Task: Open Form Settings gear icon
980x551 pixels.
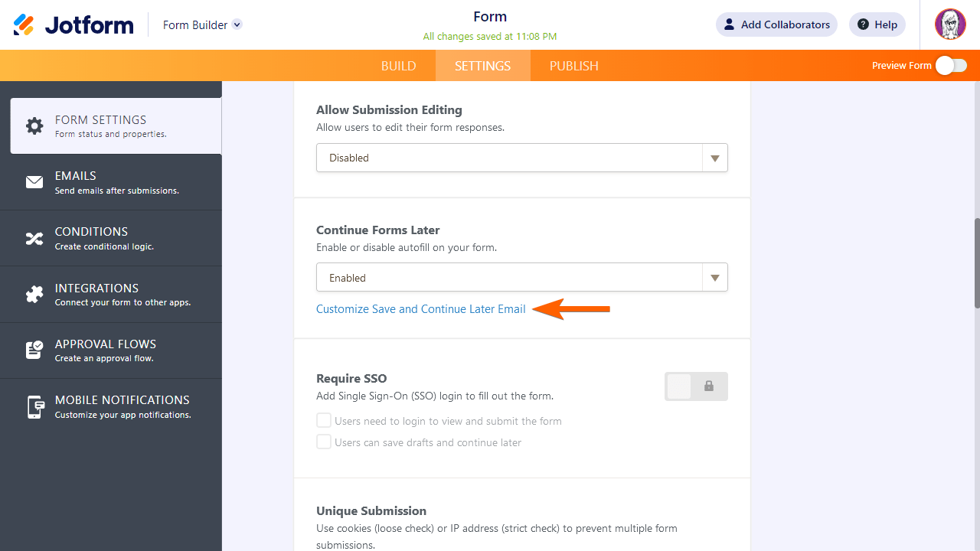Action: (x=34, y=126)
